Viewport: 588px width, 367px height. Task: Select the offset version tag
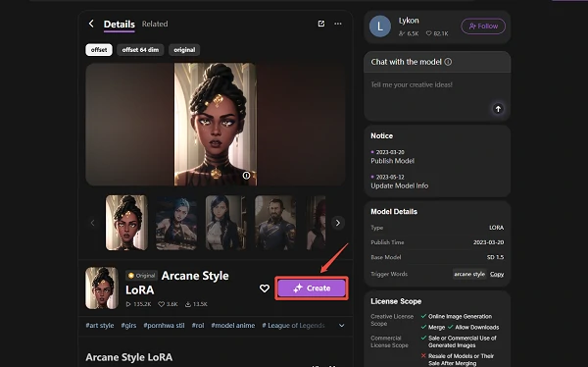point(99,50)
